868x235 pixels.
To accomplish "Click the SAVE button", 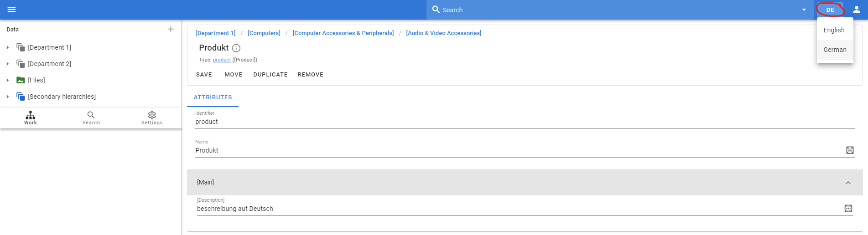I will pyautogui.click(x=204, y=75).
